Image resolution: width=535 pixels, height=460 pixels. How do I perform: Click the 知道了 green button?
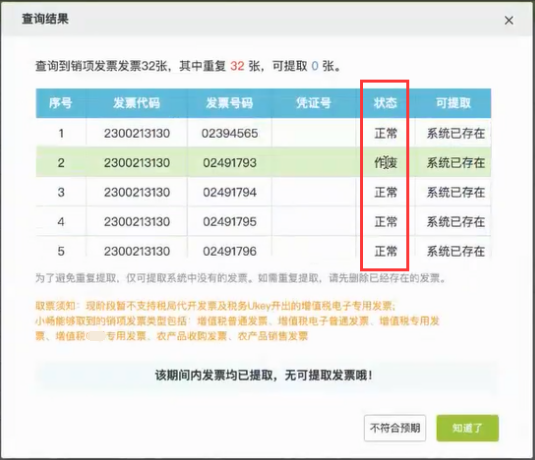coord(467,428)
